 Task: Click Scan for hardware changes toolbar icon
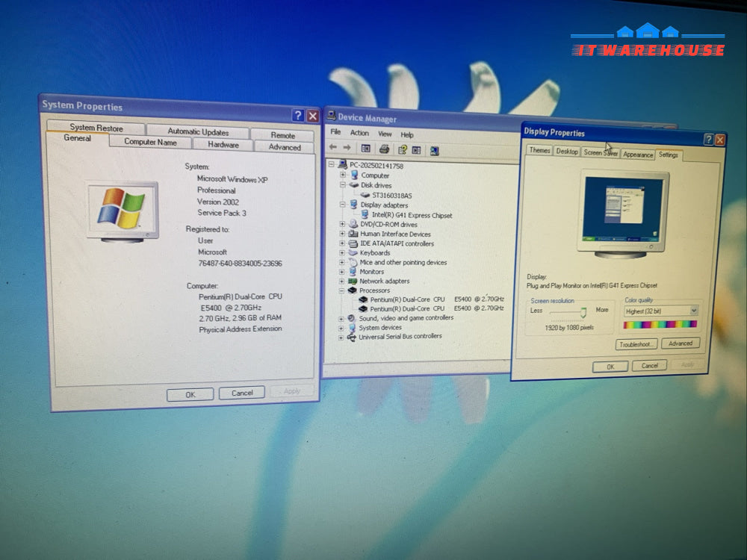pos(434,150)
